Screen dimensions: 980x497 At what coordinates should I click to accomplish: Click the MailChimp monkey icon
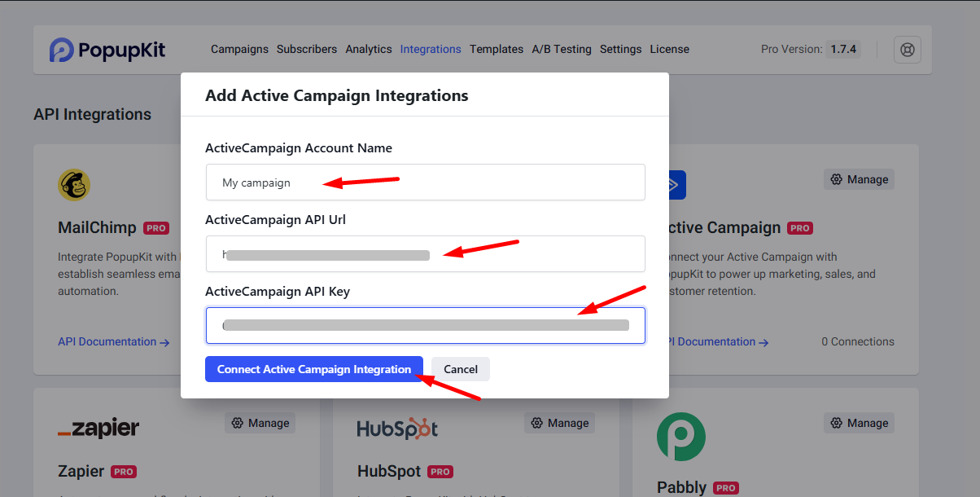(x=74, y=184)
